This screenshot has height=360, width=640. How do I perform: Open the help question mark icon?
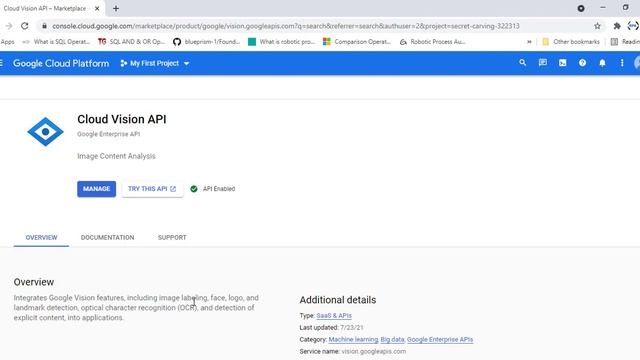coord(582,63)
